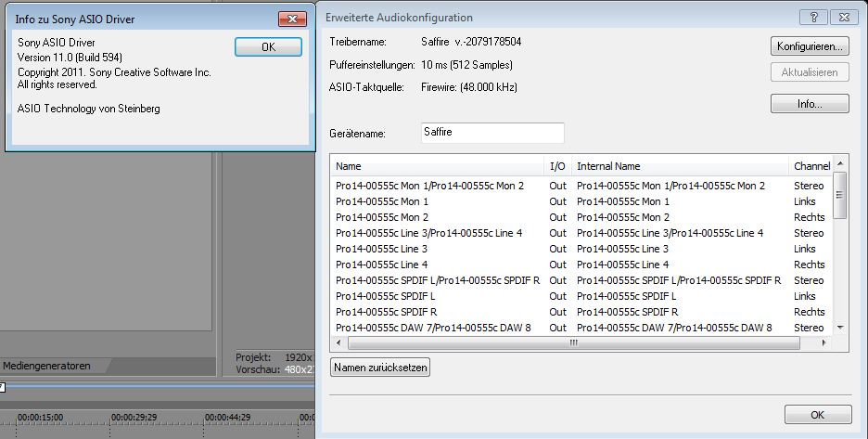Click the help question mark button

pyautogui.click(x=814, y=18)
